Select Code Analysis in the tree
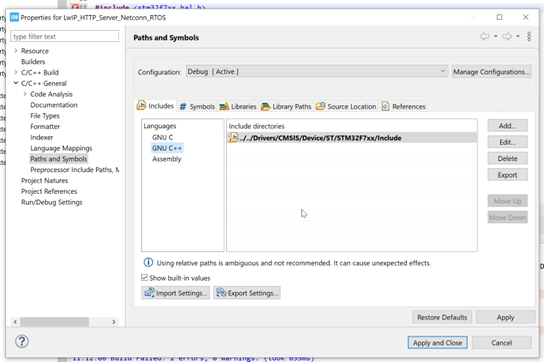The height and width of the screenshot is (362, 544). point(51,94)
